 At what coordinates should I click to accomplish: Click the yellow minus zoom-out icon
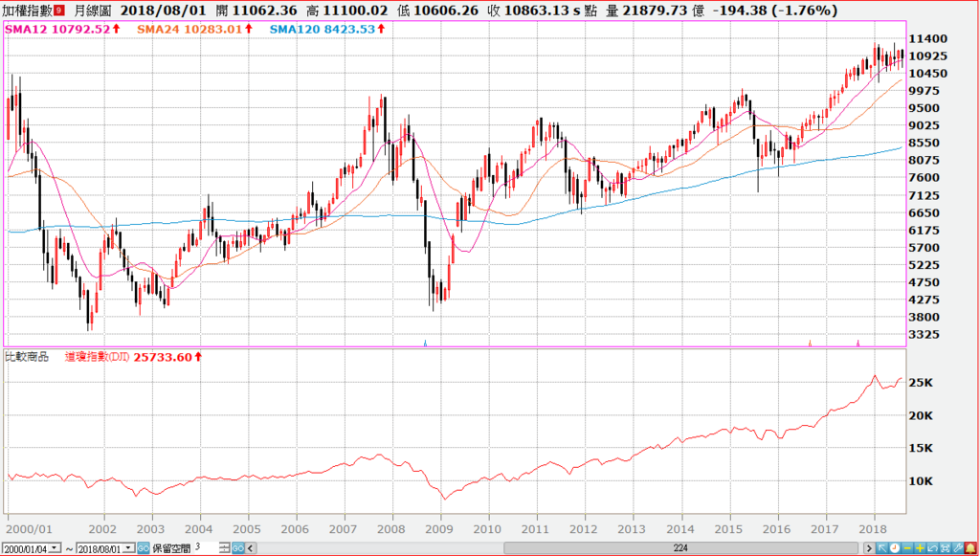tap(907, 548)
